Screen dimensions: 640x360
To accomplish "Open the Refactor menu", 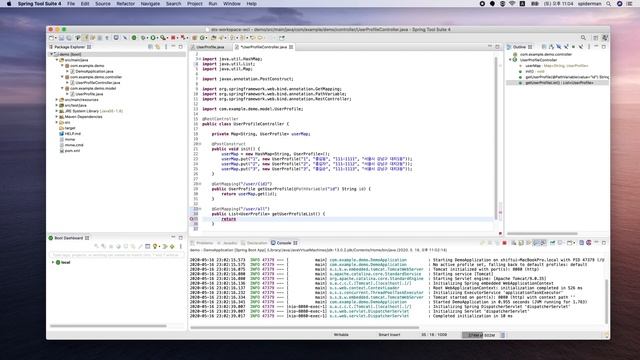I will pyautogui.click(x=125, y=4).
